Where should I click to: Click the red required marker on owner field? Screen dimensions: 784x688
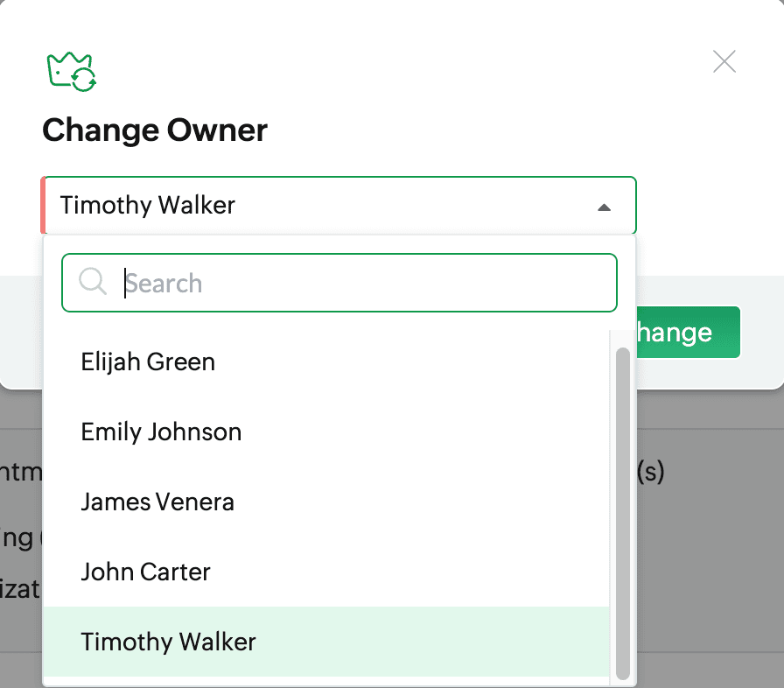coord(43,207)
